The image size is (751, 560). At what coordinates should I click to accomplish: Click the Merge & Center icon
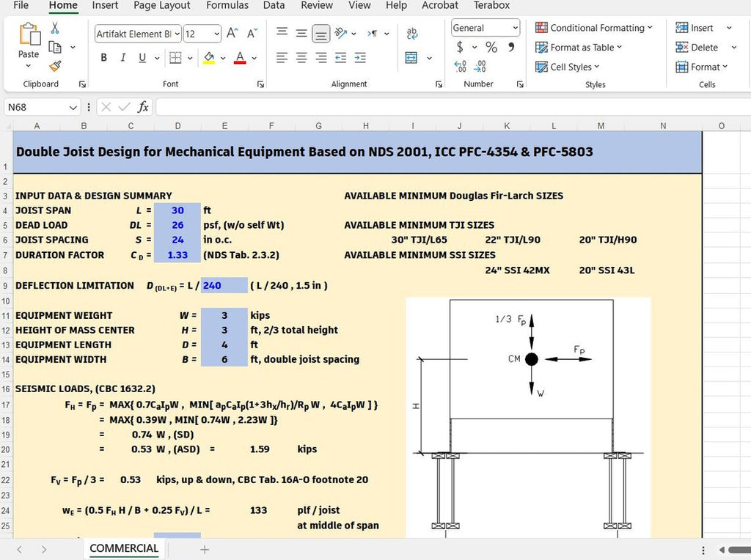[x=411, y=58]
